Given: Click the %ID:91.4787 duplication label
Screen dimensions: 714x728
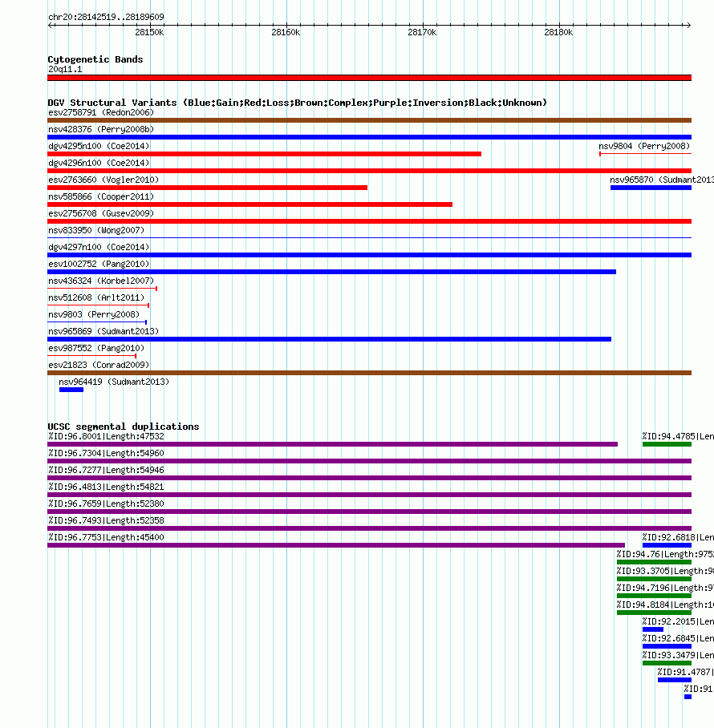Looking at the screenshot, I should [x=686, y=672].
